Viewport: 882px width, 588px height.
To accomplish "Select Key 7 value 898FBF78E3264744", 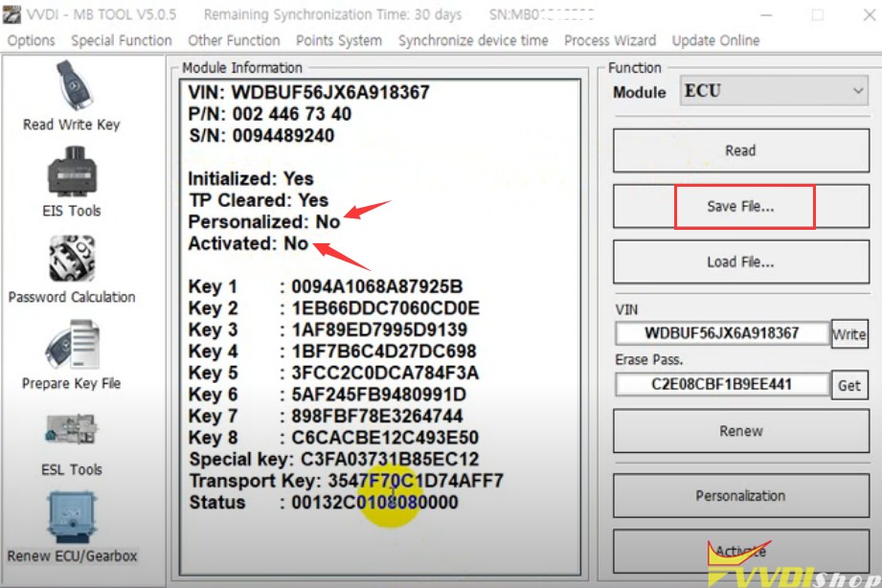I will click(x=377, y=416).
